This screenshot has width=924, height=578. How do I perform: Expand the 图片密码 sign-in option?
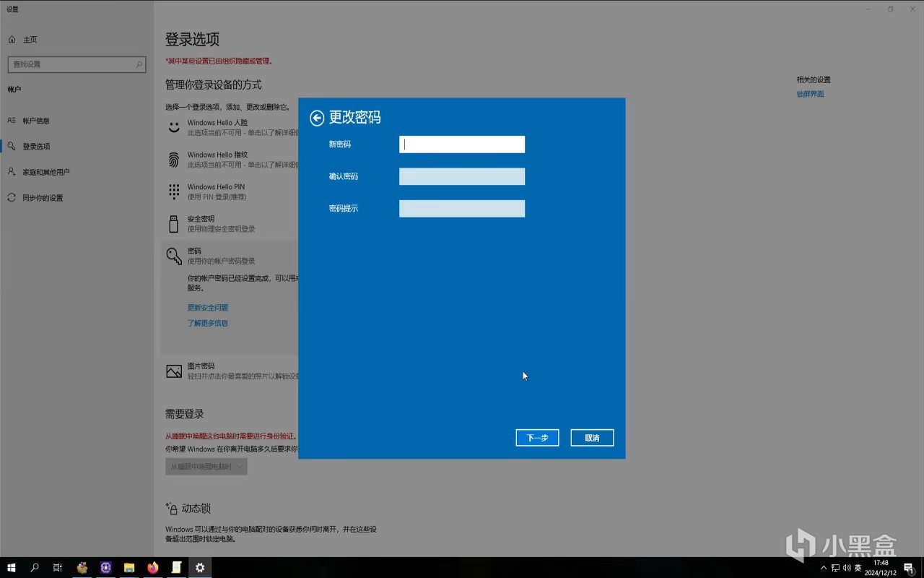coord(231,371)
